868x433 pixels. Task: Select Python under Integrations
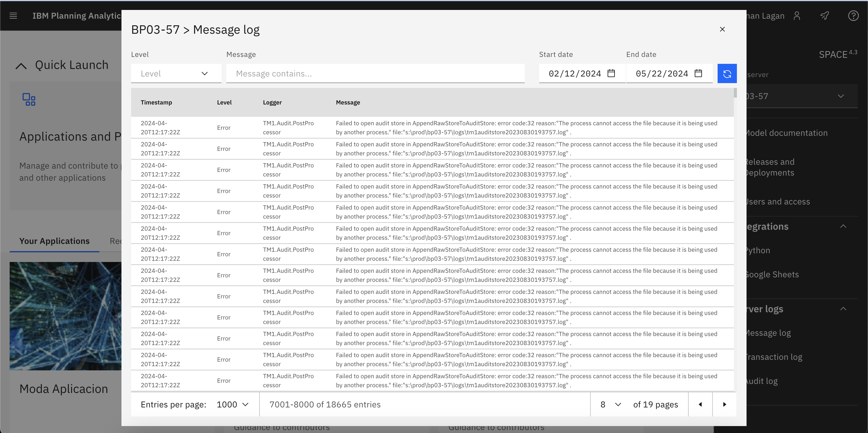pos(758,251)
